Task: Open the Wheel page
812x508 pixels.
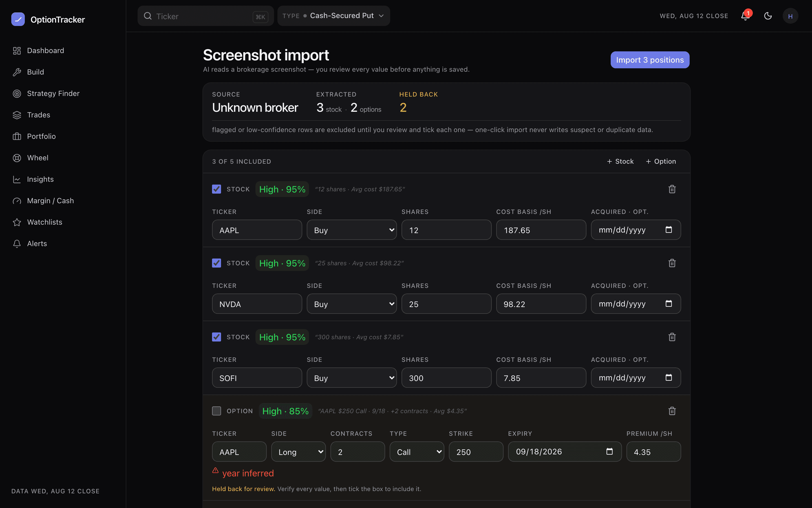Action: point(37,158)
